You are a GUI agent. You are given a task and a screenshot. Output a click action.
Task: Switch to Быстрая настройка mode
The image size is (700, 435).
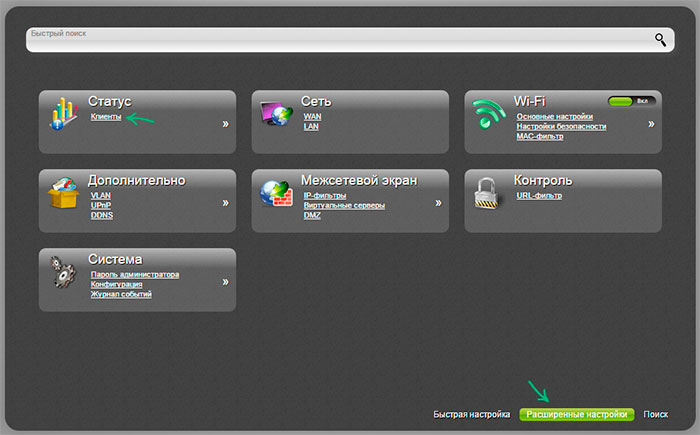click(x=472, y=414)
